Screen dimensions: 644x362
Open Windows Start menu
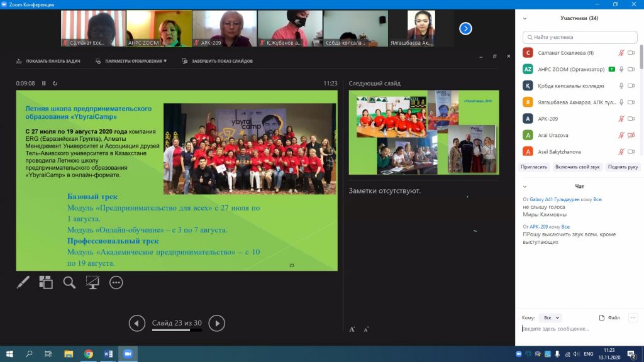[x=9, y=354]
